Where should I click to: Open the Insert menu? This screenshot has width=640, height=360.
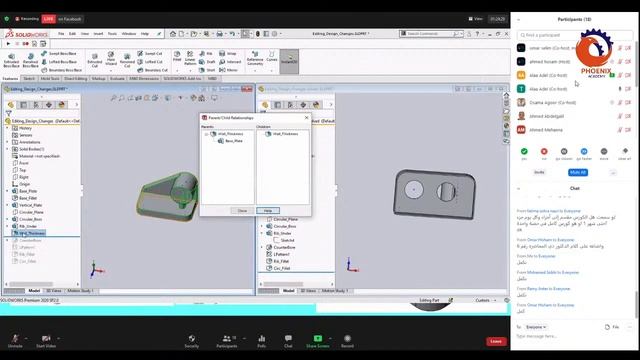point(98,34)
